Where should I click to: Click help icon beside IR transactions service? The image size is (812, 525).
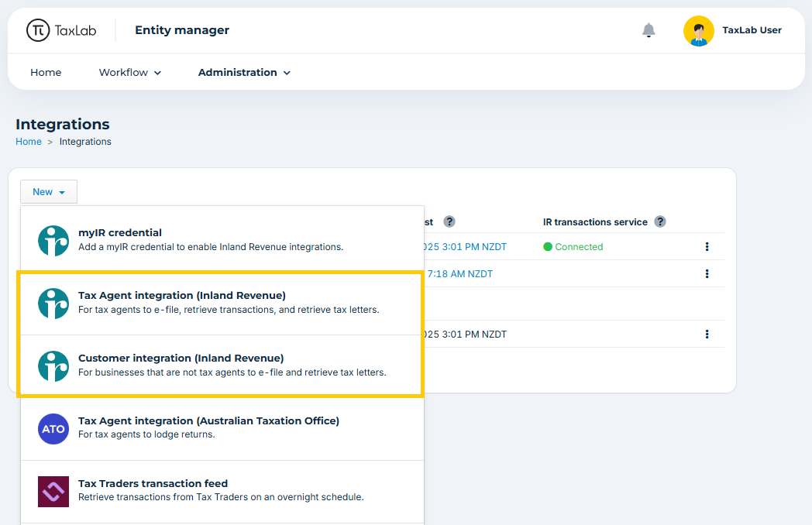coord(660,221)
